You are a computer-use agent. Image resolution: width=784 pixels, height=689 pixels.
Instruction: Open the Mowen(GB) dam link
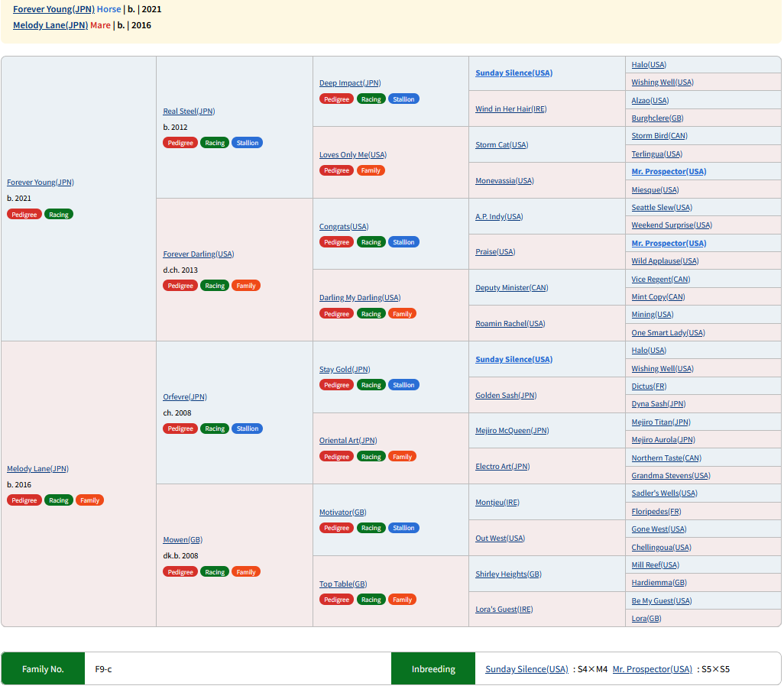tap(183, 540)
